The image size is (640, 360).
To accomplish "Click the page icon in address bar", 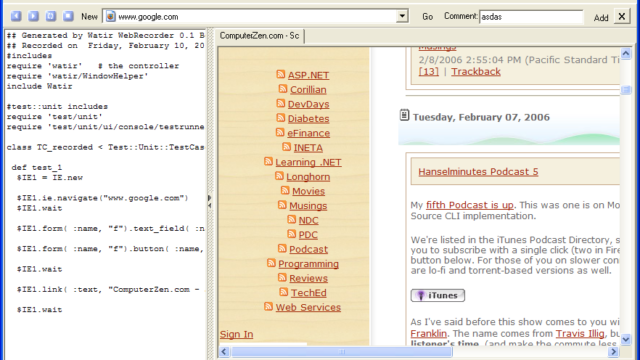I will pyautogui.click(x=110, y=16).
